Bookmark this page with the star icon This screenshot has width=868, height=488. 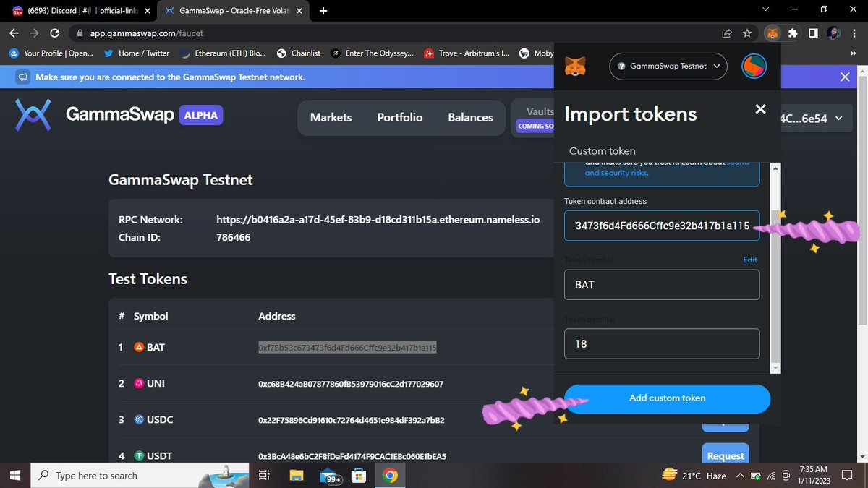[x=747, y=33]
